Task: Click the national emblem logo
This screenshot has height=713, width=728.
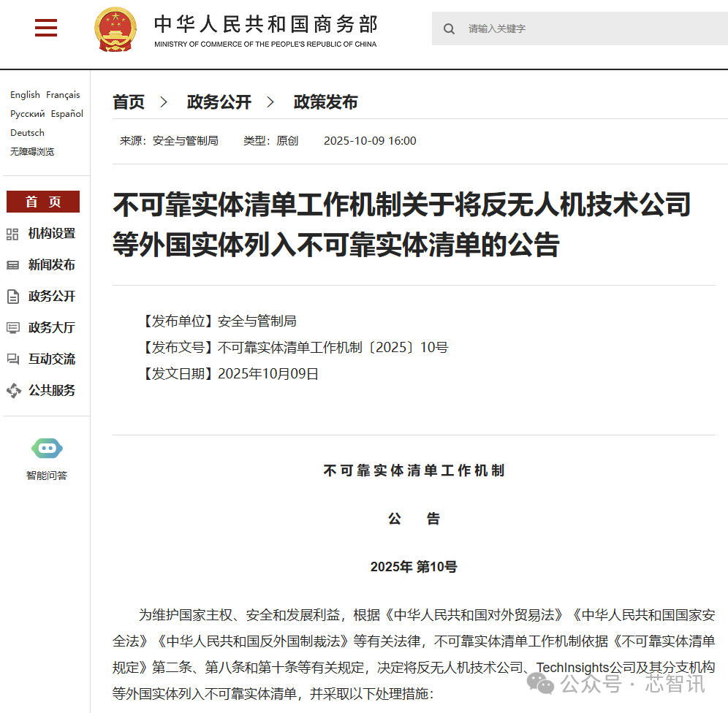Action: pyautogui.click(x=115, y=28)
